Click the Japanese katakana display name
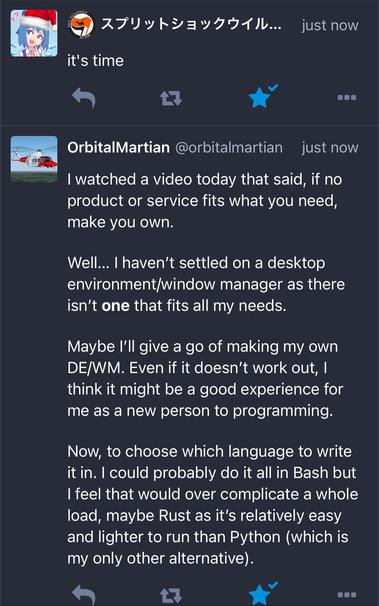The width and height of the screenshot is (379, 606). pos(191,25)
